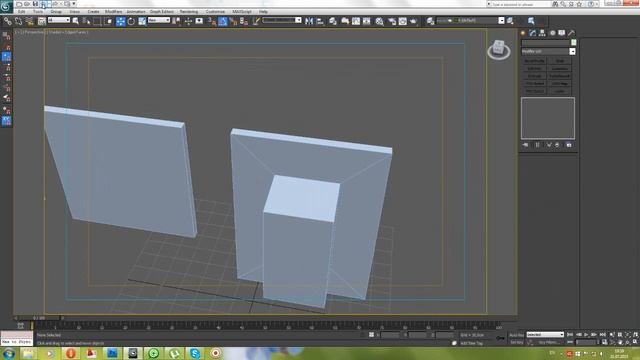Click the Render Production teapot icon
The width and height of the screenshot is (640, 360).
(x=413, y=21)
